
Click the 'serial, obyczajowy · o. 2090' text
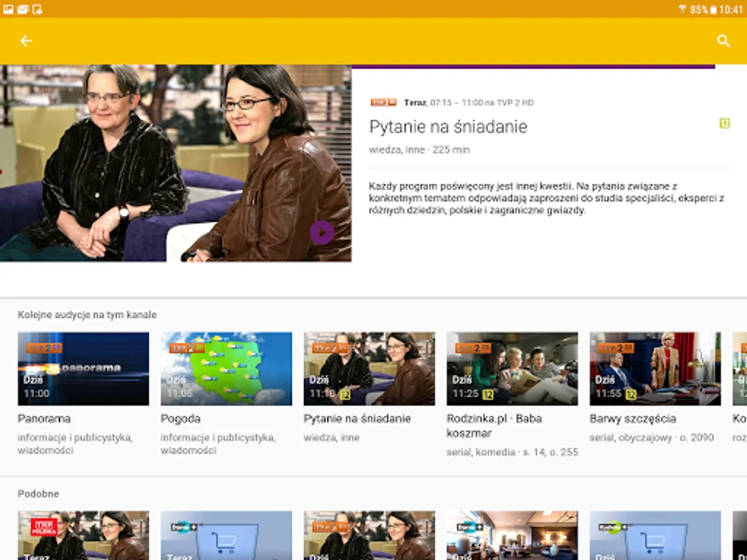[x=652, y=438]
